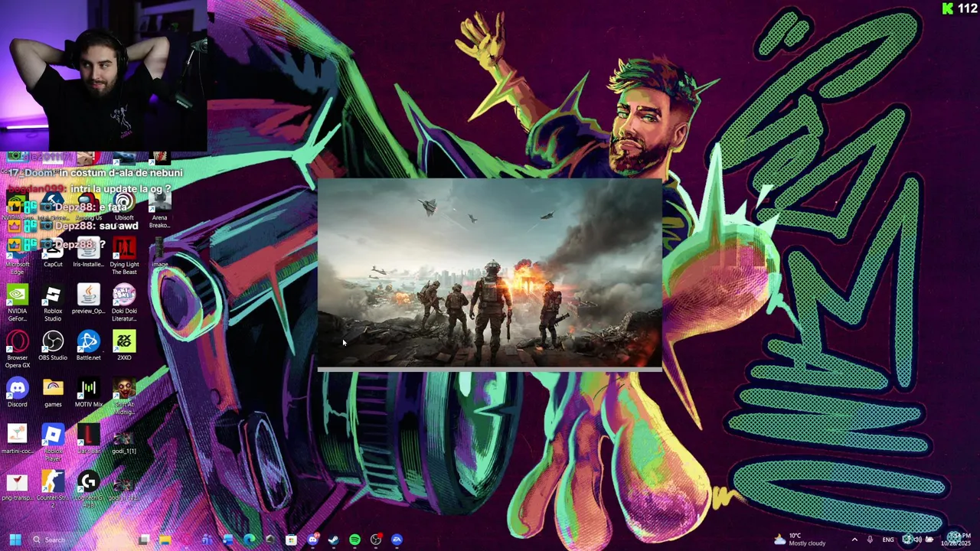Screen dimensions: 980x551
Task: Open the Logitech G HUB shortcut
Action: (88, 490)
